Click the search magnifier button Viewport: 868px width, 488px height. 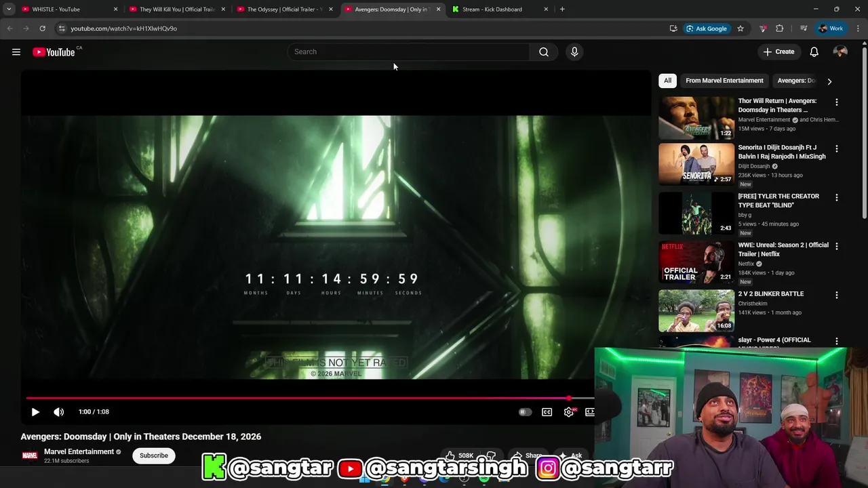pos(544,52)
